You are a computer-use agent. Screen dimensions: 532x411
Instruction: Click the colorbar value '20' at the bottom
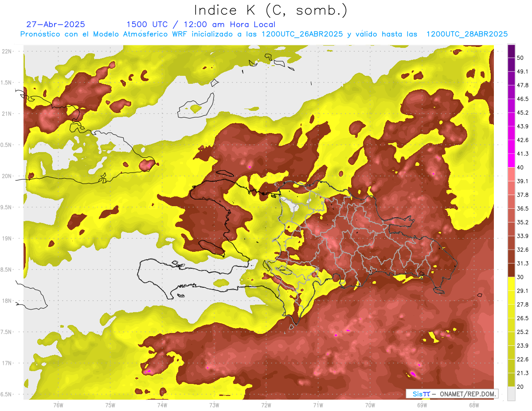click(x=521, y=387)
